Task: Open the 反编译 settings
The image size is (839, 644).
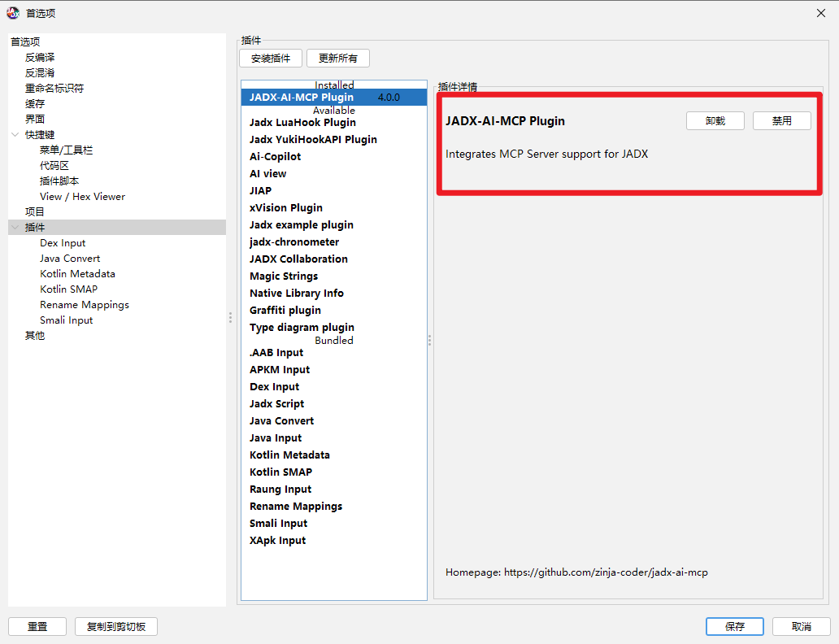Action: tap(40, 57)
